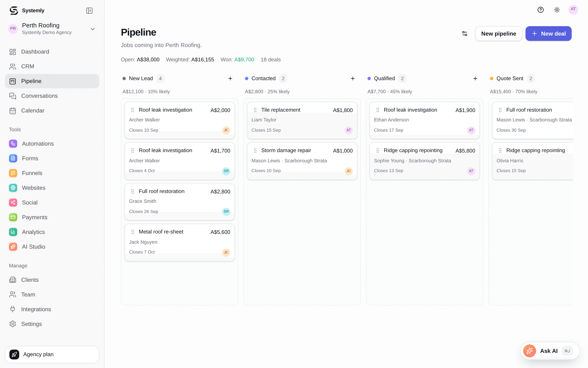Toggle the light/dark theme sun icon

tap(557, 10)
